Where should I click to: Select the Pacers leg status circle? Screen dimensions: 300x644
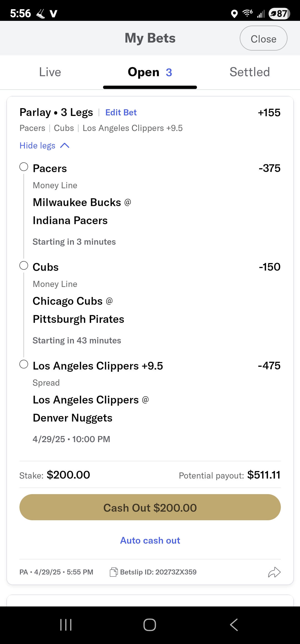pos(24,167)
